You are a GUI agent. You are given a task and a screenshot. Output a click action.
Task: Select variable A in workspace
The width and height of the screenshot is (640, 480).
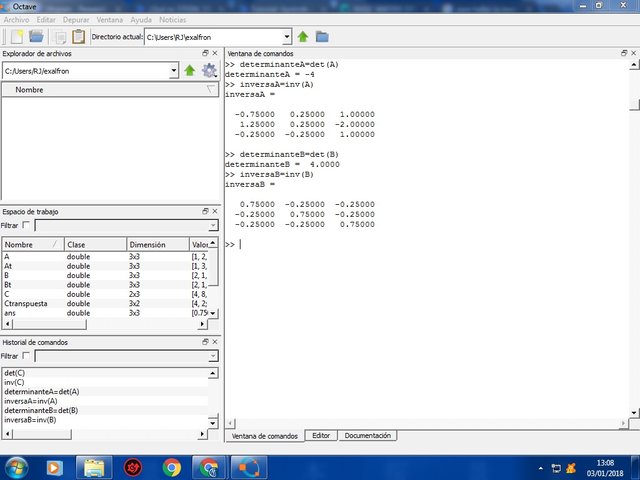point(106,256)
